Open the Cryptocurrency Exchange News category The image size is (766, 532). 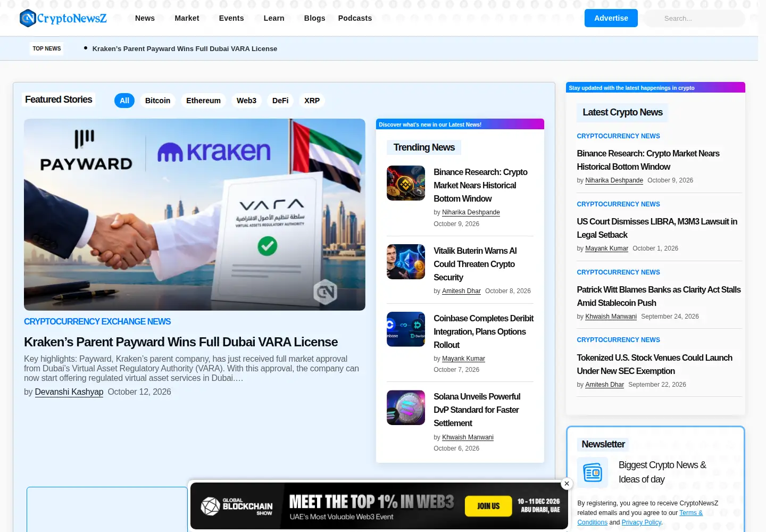97,321
